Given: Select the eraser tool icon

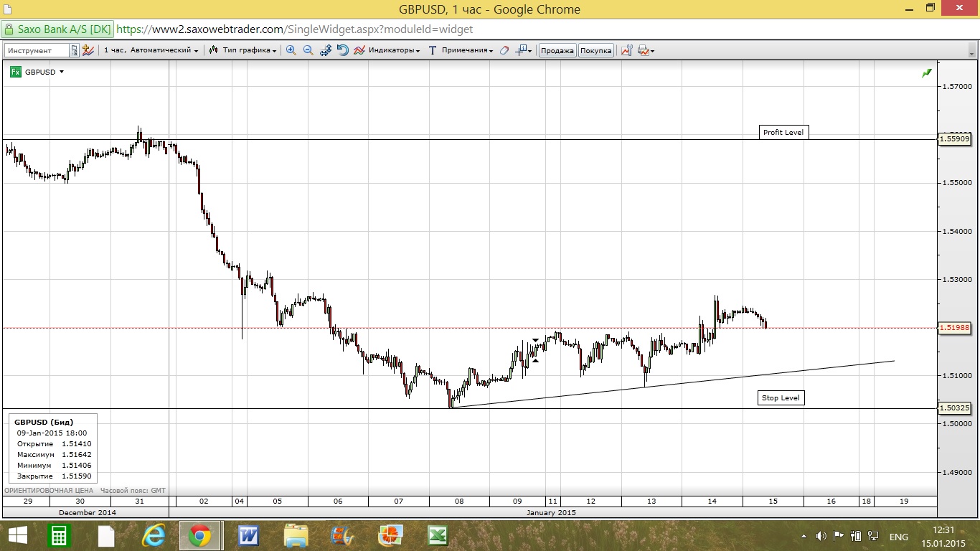Looking at the screenshot, I should point(504,50).
